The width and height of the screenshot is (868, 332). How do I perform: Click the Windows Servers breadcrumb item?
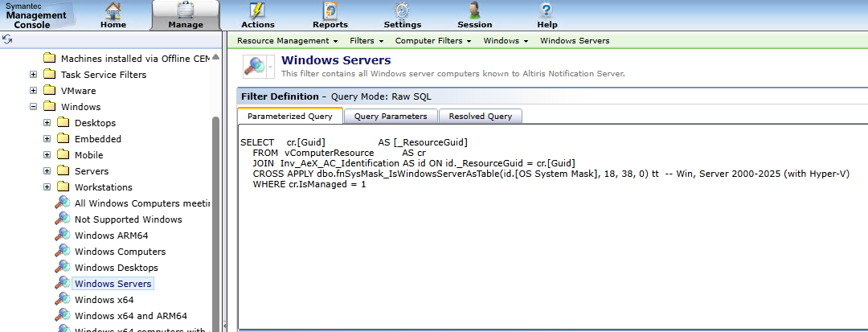tap(575, 40)
